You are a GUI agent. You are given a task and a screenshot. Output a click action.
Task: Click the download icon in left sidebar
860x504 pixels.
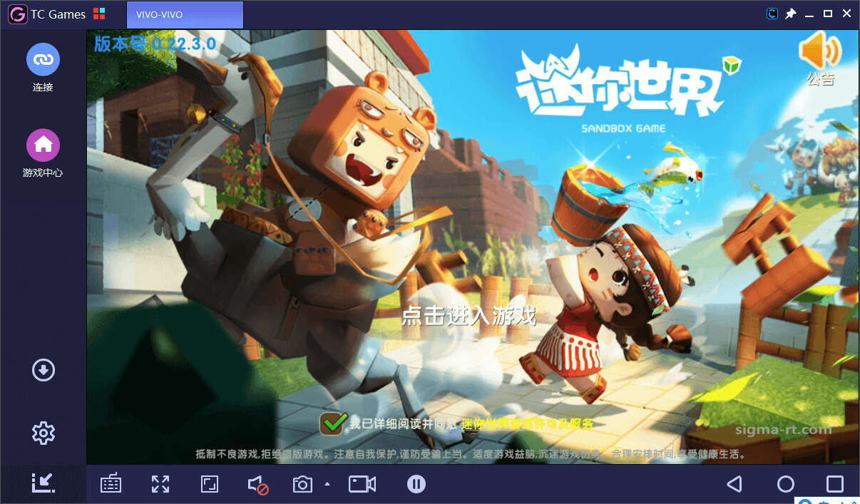pos(43,370)
